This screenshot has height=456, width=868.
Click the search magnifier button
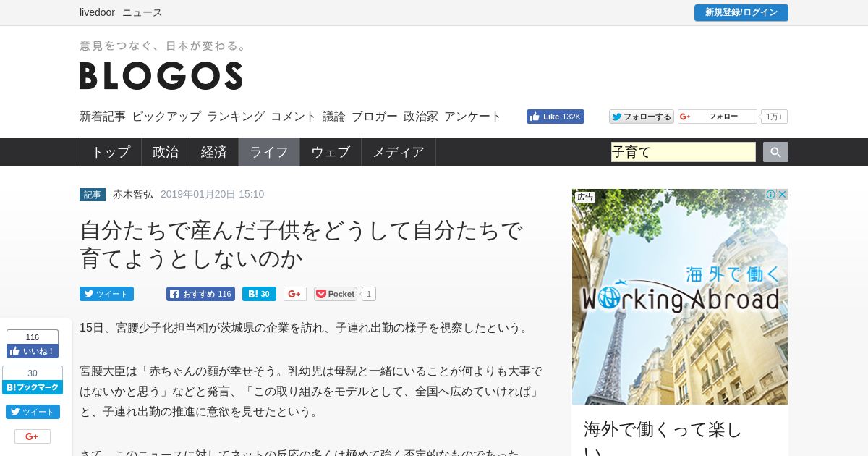775,152
